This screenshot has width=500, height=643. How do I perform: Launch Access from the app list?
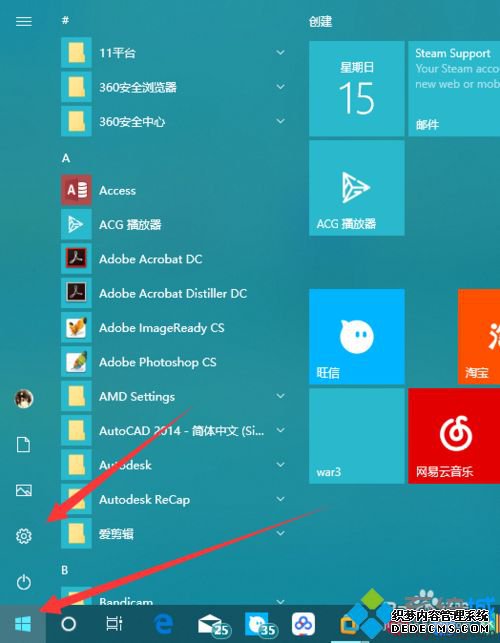click(x=174, y=190)
